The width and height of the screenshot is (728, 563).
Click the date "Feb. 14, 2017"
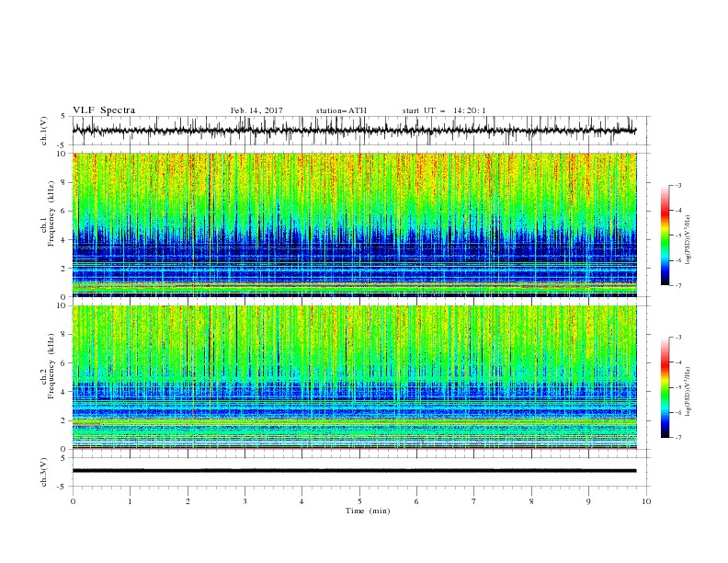256,110
